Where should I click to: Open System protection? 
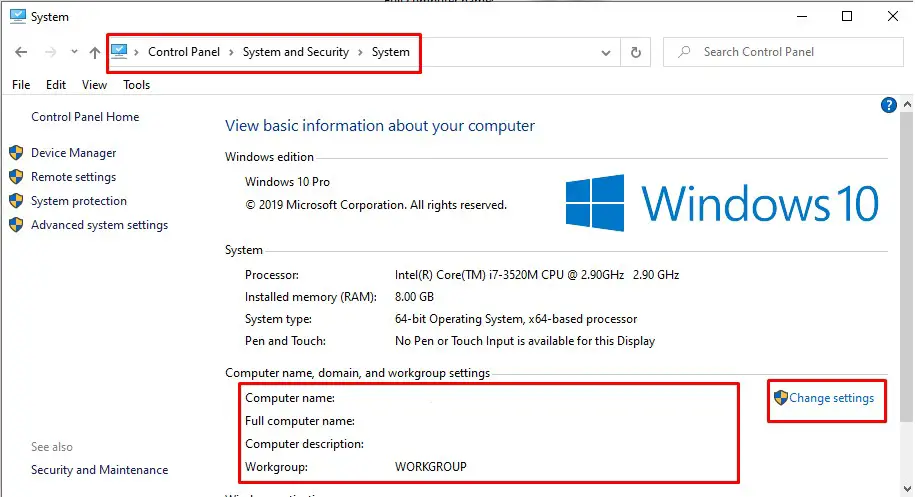(x=79, y=201)
